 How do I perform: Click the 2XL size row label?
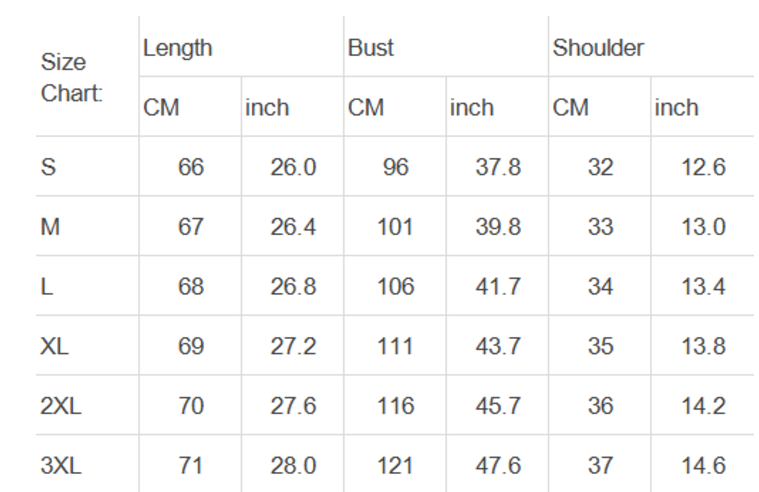coord(60,406)
